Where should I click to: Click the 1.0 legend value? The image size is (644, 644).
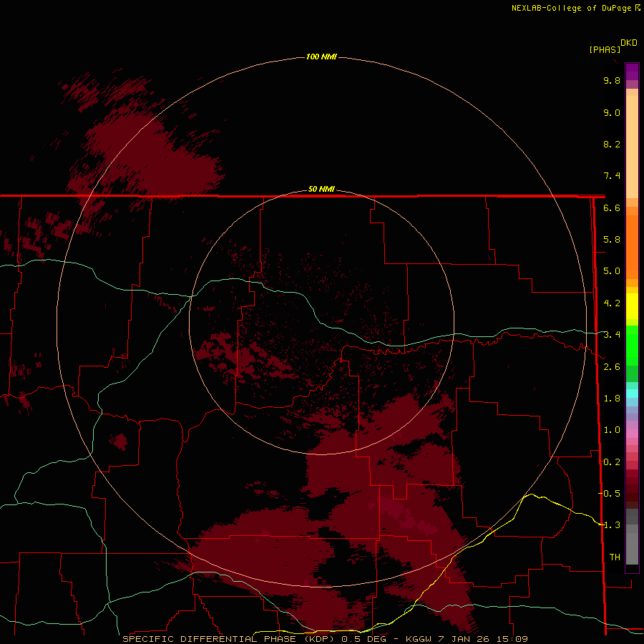pyautogui.click(x=612, y=430)
